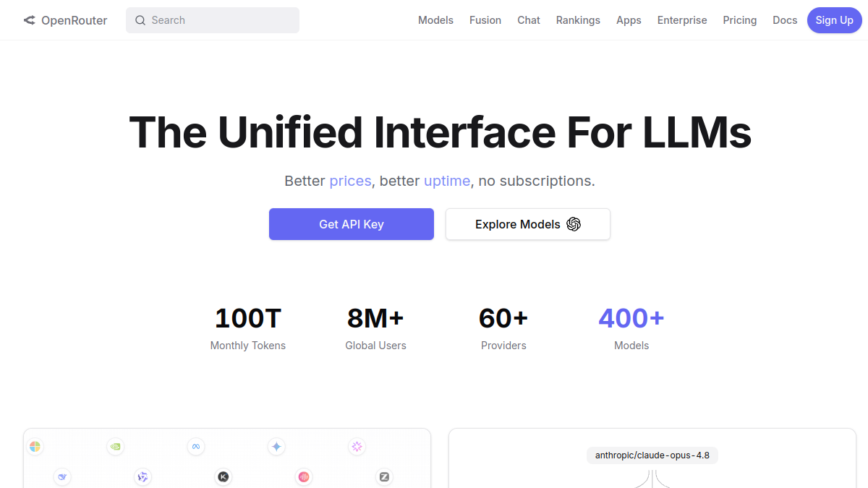Select Chat from the header navigation
The image size is (868, 488).
click(529, 20)
